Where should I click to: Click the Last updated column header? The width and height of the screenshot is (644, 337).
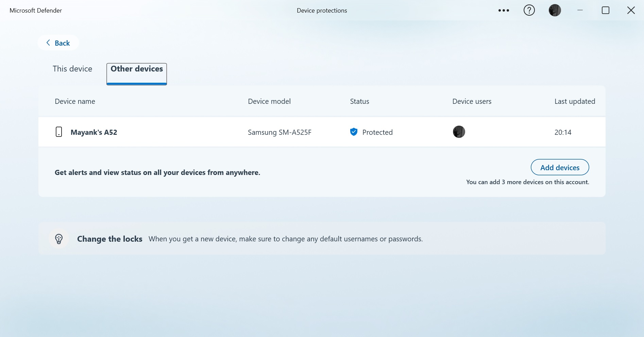575,101
